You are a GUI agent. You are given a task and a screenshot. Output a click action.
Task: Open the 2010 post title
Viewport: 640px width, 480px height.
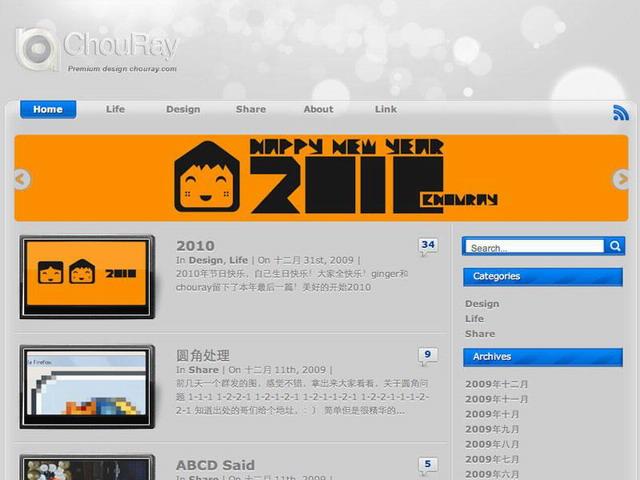[196, 246]
